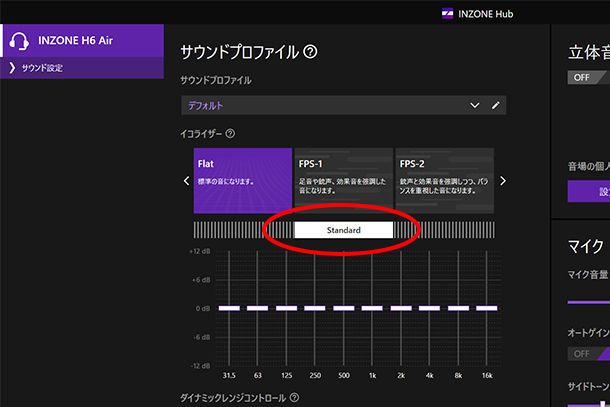The height and width of the screenshot is (407, 610).
Task: Select the Flat equalizer preset
Action: 243,181
